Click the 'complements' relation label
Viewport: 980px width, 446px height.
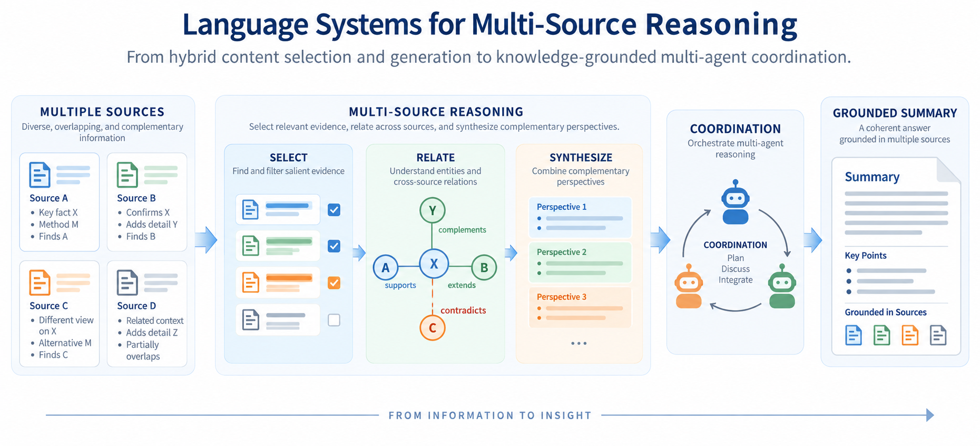(x=462, y=230)
